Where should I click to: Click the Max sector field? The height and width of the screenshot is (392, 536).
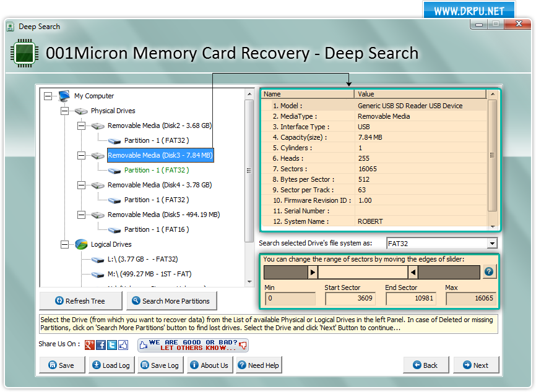(x=471, y=299)
